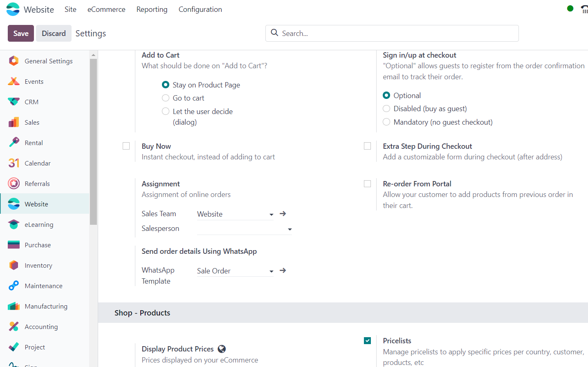Select the Go to cart radio option
The height and width of the screenshot is (367, 588).
pos(166,98)
